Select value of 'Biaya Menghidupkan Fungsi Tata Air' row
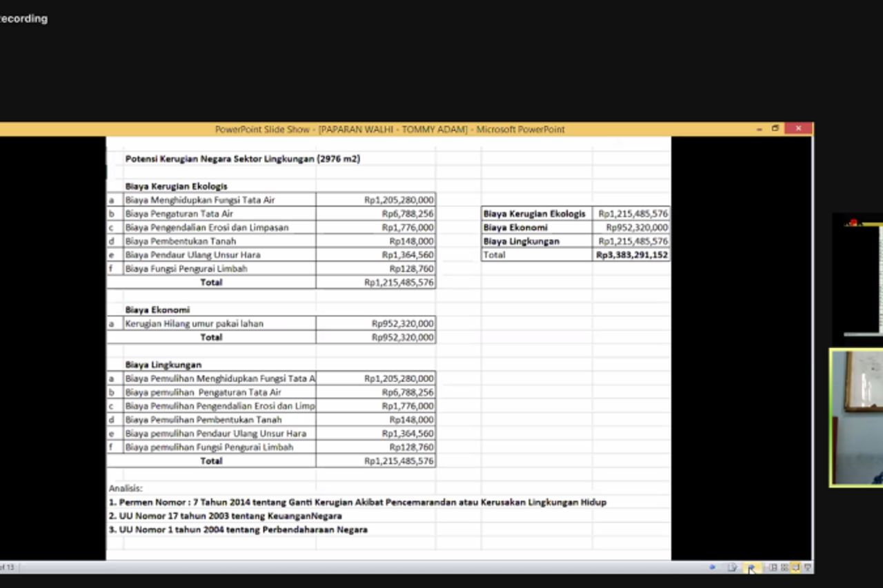 click(x=376, y=200)
